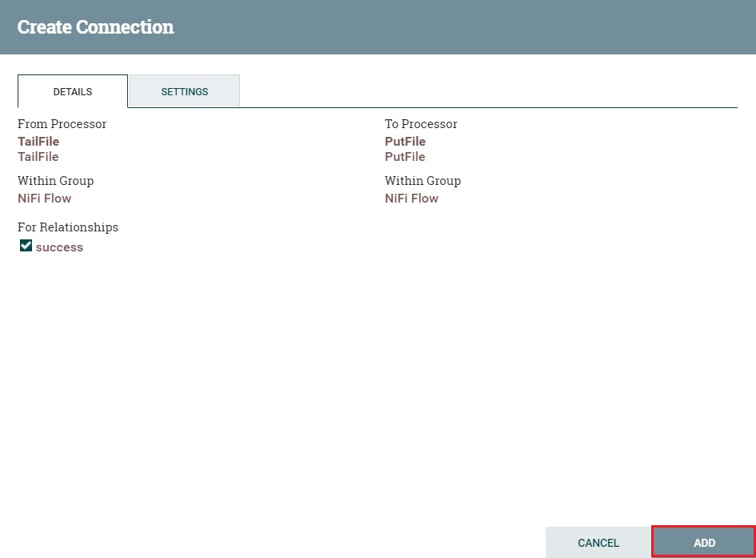The image size is (756, 558).
Task: Click the CANCEL button
Action: [598, 542]
